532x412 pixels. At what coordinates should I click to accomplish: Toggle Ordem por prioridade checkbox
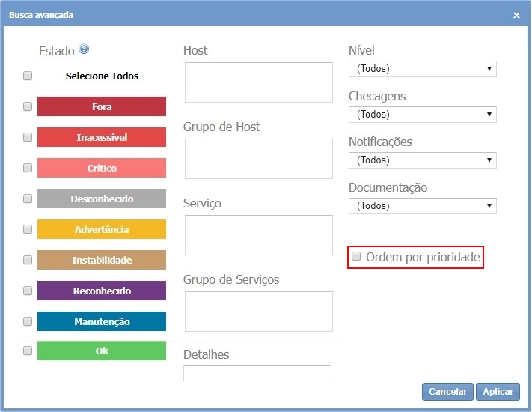click(x=355, y=257)
